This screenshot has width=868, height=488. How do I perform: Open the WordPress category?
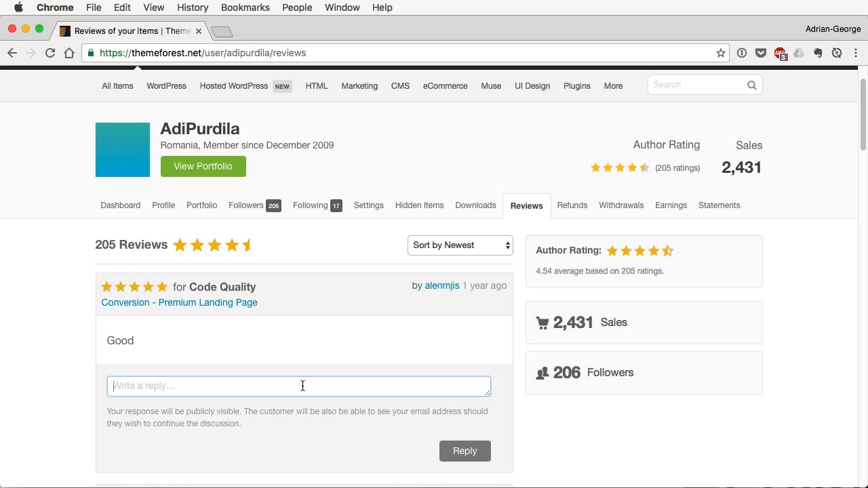[166, 86]
